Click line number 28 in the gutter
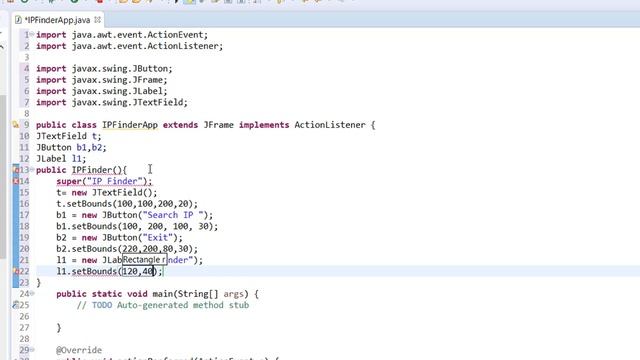Image resolution: width=640 pixels, height=360 pixels. click(24, 339)
